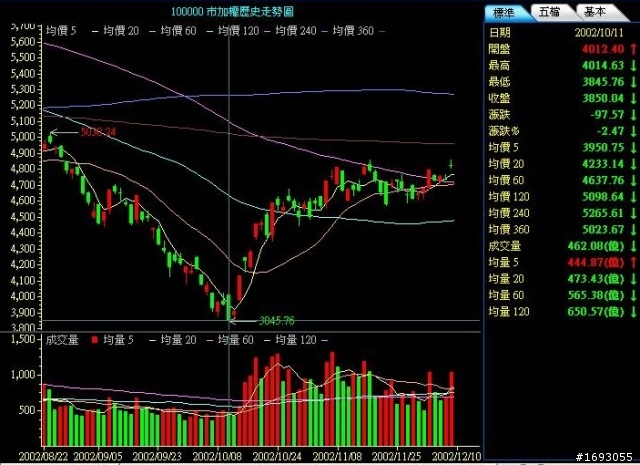This screenshot has width=640, height=465.
Task: Click the 2002/11/08 date on the time axis
Action: point(337,456)
